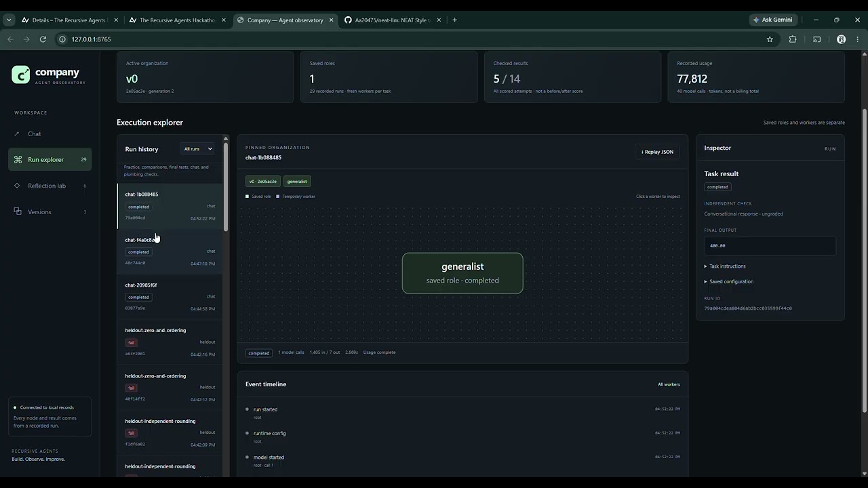Select Run explorer in the sidebar
This screenshot has height=488, width=868.
tap(50, 160)
